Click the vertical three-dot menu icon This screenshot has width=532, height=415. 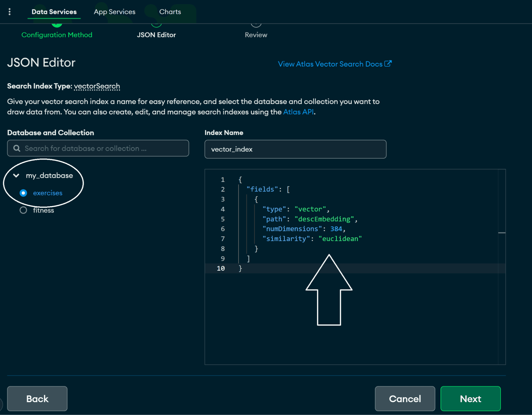pyautogui.click(x=10, y=11)
